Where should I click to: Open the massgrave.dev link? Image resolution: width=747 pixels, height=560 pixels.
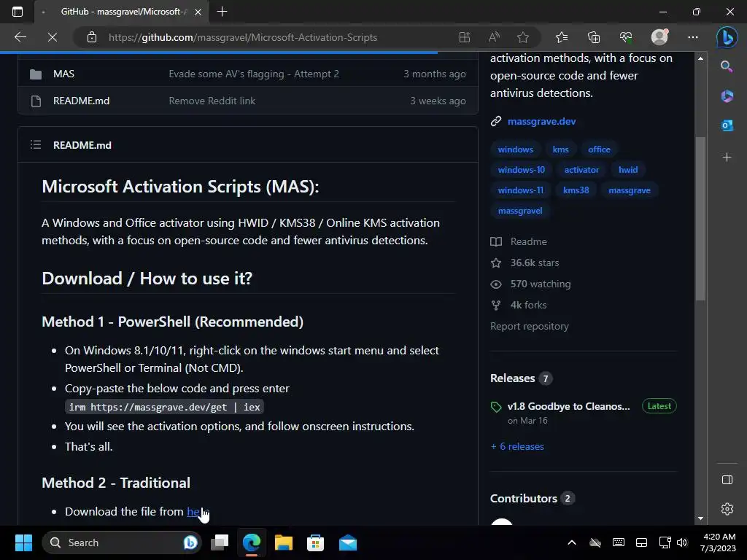point(542,122)
